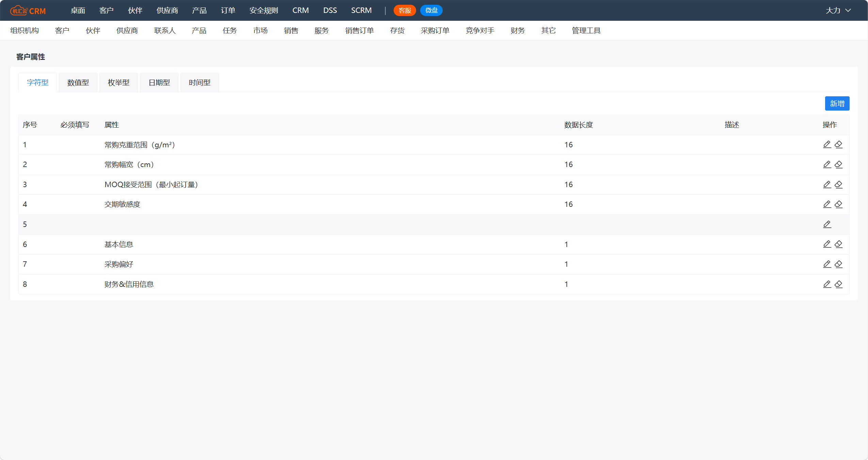This screenshot has width=868, height=460.
Task: Delete the 常购幅宽（cm） attribute
Action: [839, 165]
